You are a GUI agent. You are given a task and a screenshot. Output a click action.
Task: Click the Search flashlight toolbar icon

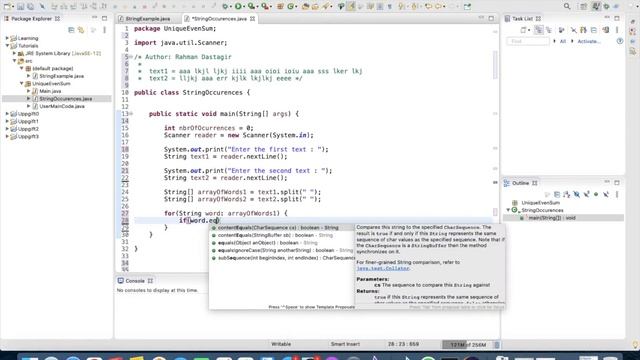click(327, 6)
